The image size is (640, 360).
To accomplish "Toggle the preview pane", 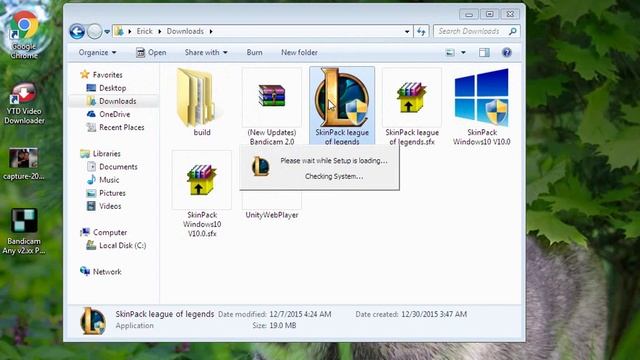I will [484, 52].
